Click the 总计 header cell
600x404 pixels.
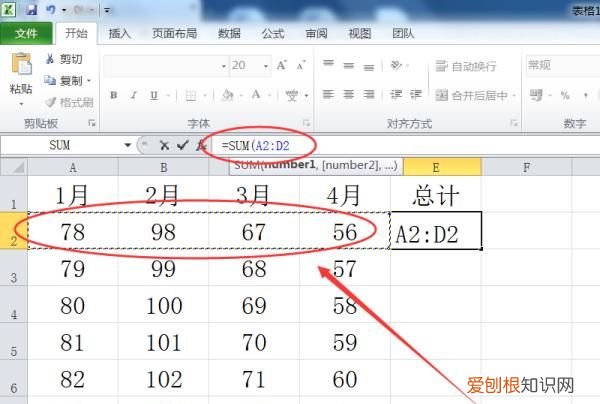pos(436,194)
